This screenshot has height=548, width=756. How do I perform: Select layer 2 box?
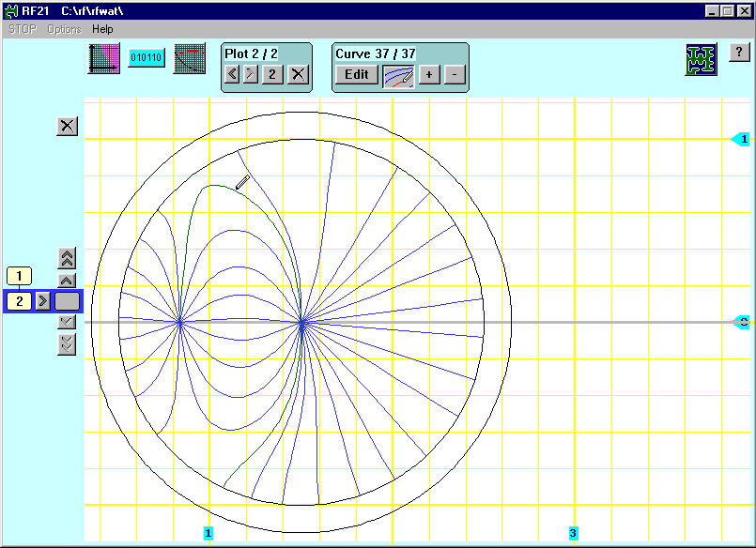20,301
